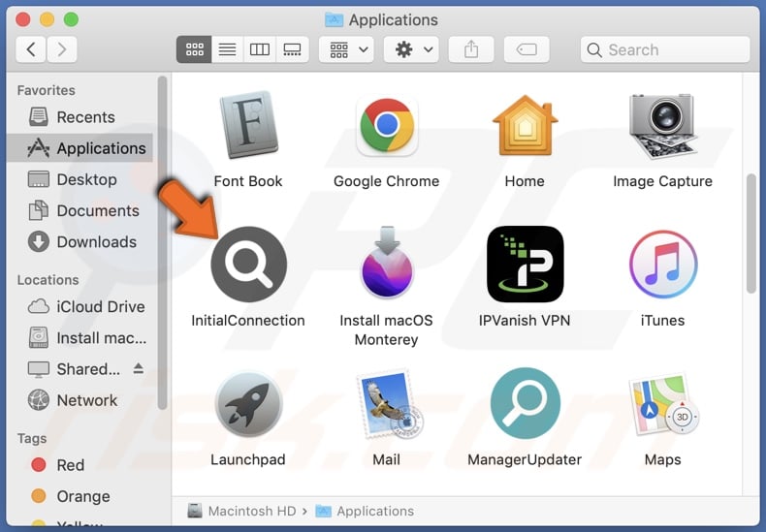This screenshot has height=532, width=766.
Task: Click the Image Capture name label
Action: click(663, 181)
